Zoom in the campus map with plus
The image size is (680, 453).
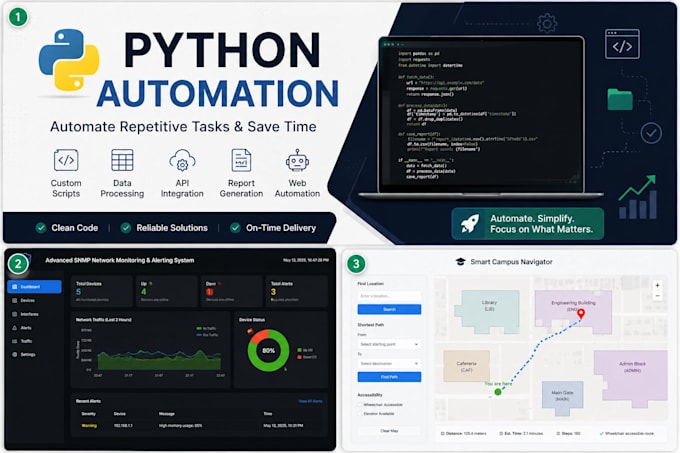657,285
